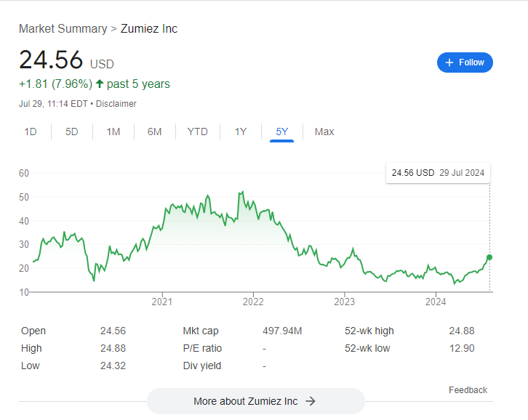Click the green endpoint dot on chart
Screen dimensions: 528x420
click(x=489, y=257)
